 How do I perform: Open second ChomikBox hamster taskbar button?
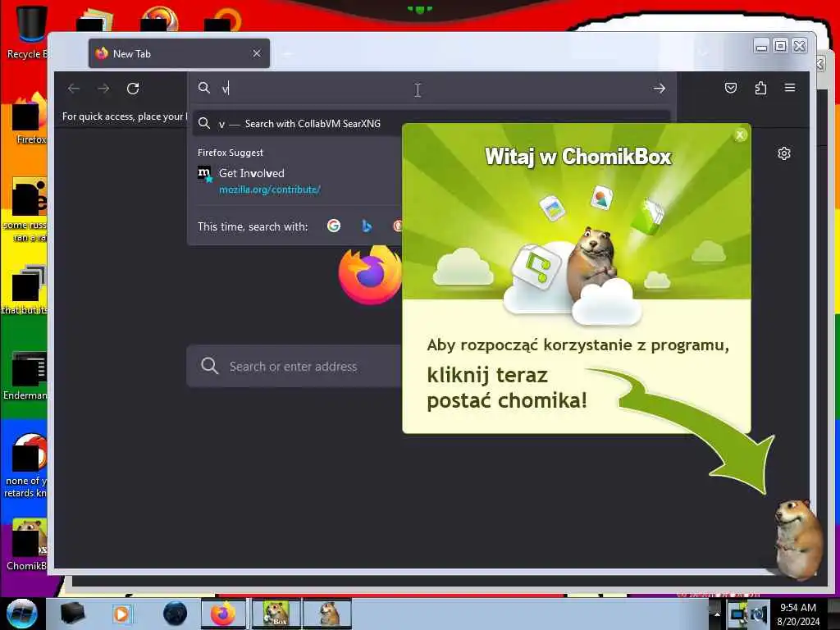click(326, 614)
